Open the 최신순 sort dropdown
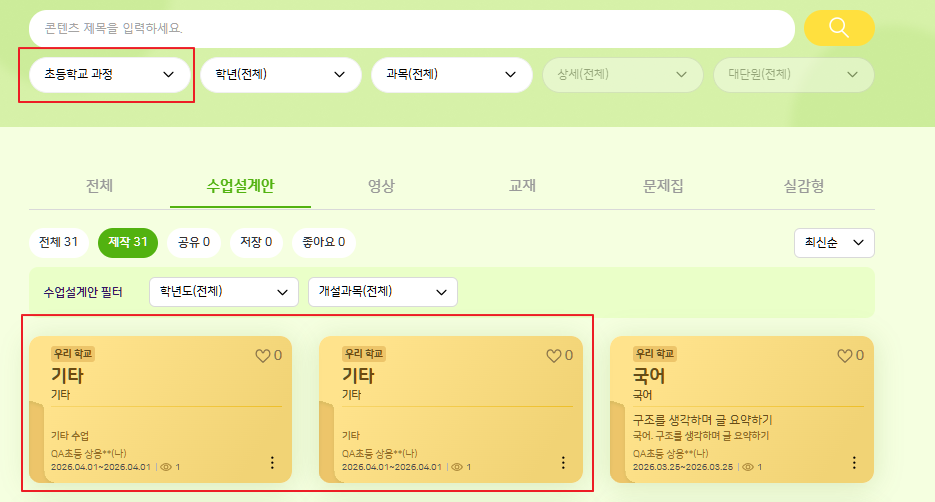Image resolution: width=935 pixels, height=502 pixels. 834,243
